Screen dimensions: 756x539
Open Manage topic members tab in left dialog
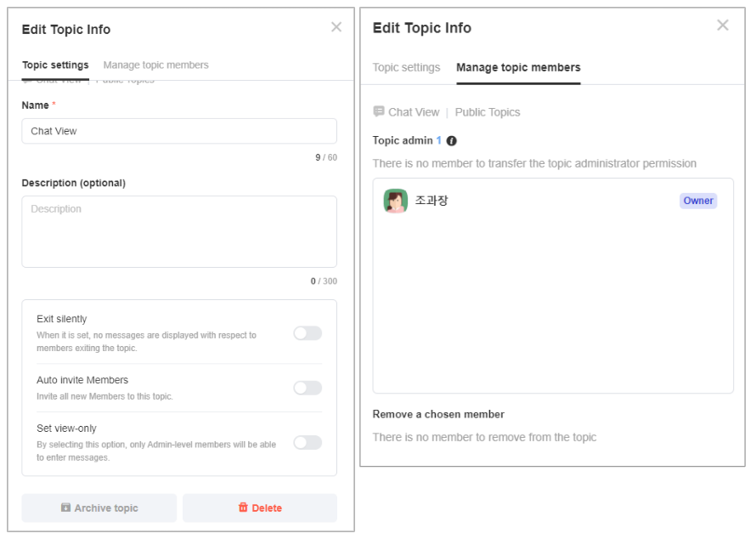pyautogui.click(x=155, y=65)
